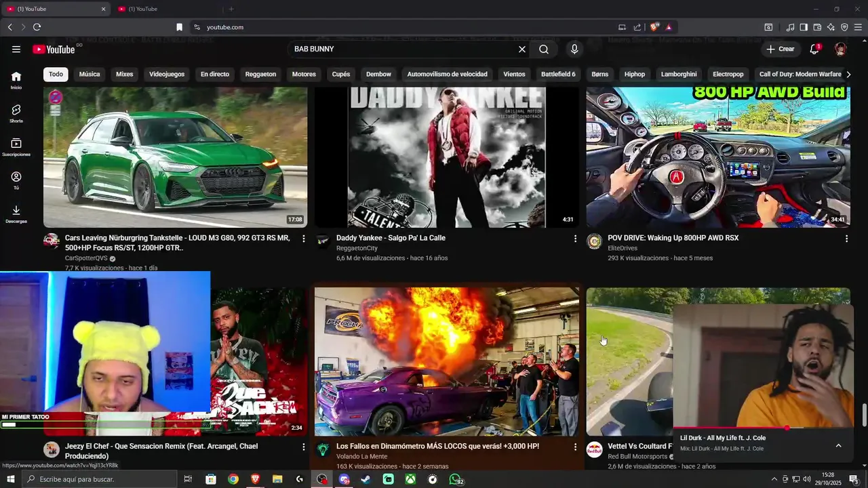The height and width of the screenshot is (488, 868).
Task: Open Shorts in the sidebar
Action: [16, 113]
